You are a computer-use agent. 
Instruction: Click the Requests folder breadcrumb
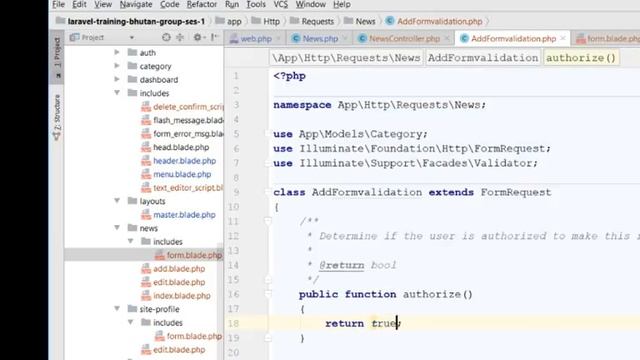[x=312, y=21]
